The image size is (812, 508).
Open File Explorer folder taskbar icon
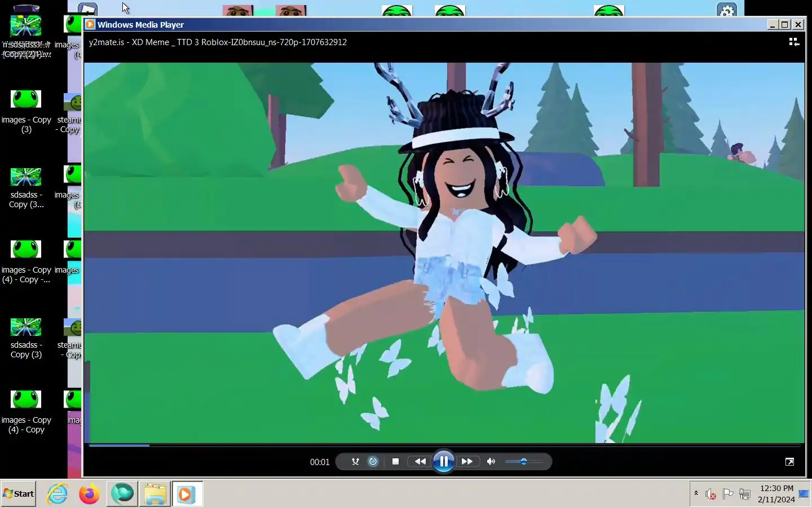pos(155,494)
